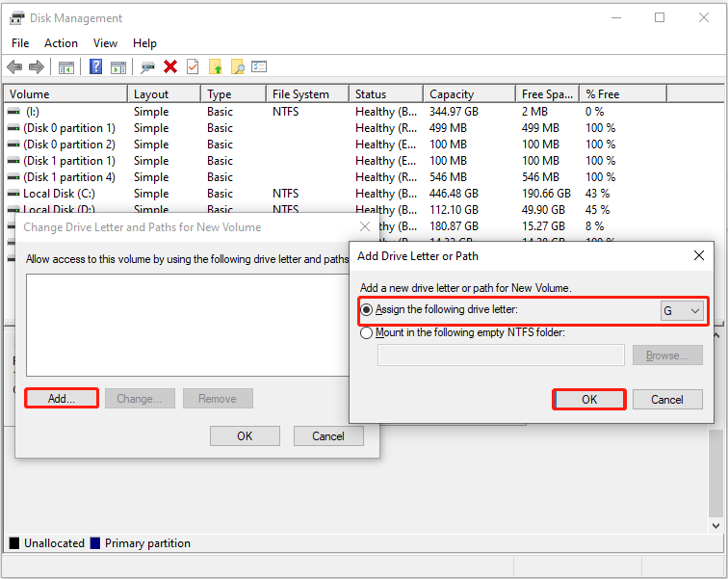The height and width of the screenshot is (579, 728).
Task: Click the 344.97 GB capacity cell
Action: tap(454, 112)
